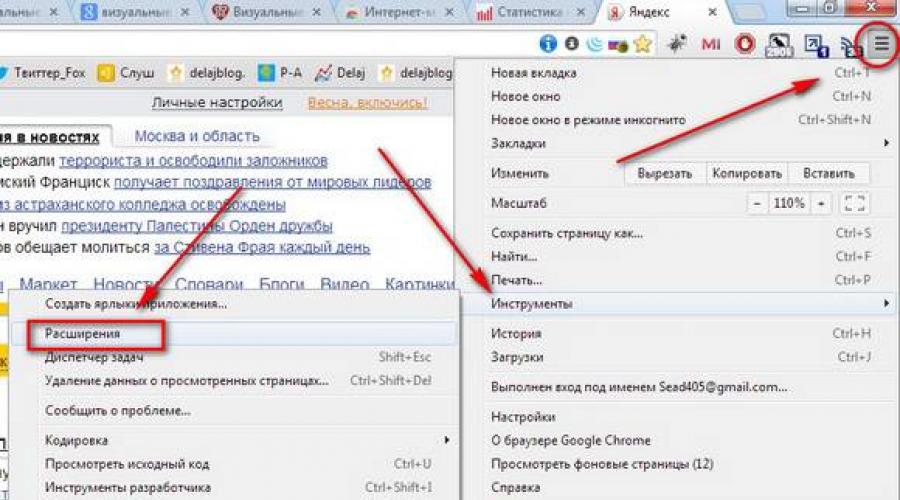The image size is (900, 500).
Task: Select Просмотреть исходный код
Action: (234, 464)
